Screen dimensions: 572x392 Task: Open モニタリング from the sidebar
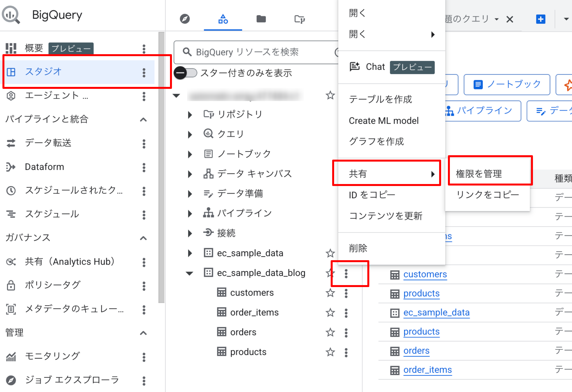coord(53,356)
